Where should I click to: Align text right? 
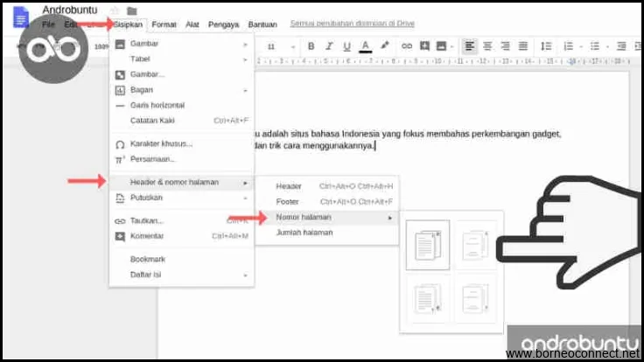505,46
